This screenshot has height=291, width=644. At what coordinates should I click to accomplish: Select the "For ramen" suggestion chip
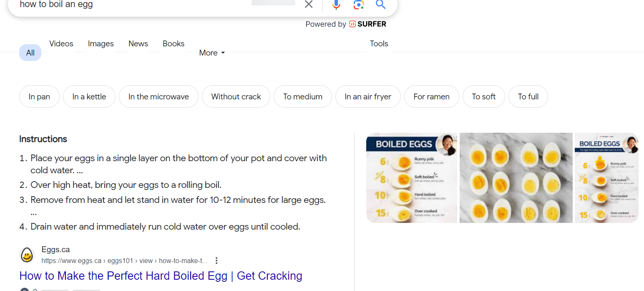point(431,97)
